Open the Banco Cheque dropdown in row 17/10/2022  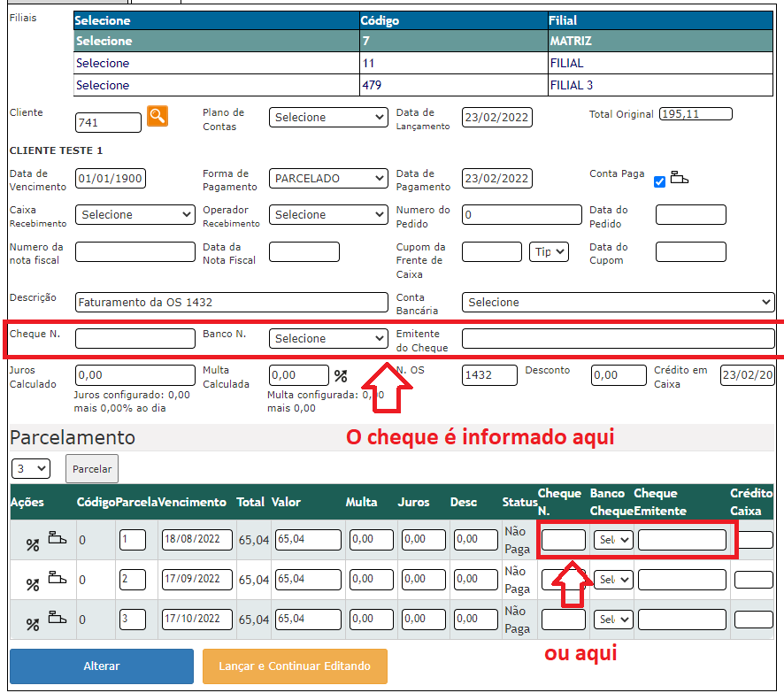[x=613, y=620]
